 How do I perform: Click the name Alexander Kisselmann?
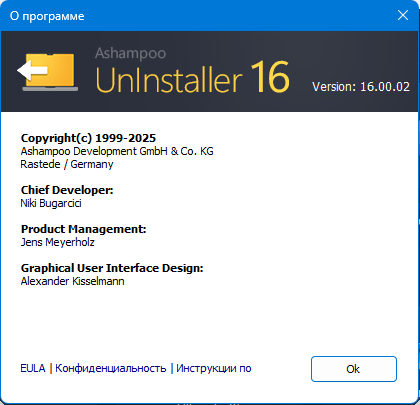click(72, 281)
